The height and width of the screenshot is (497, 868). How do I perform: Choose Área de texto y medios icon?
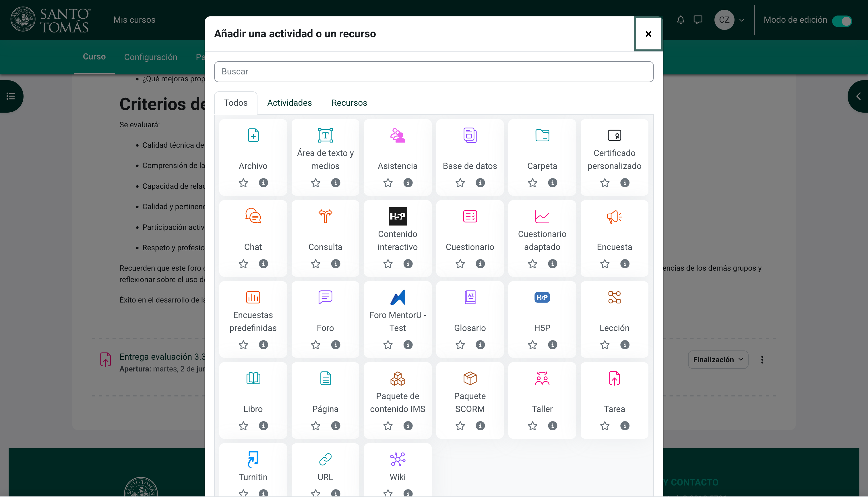pyautogui.click(x=325, y=136)
